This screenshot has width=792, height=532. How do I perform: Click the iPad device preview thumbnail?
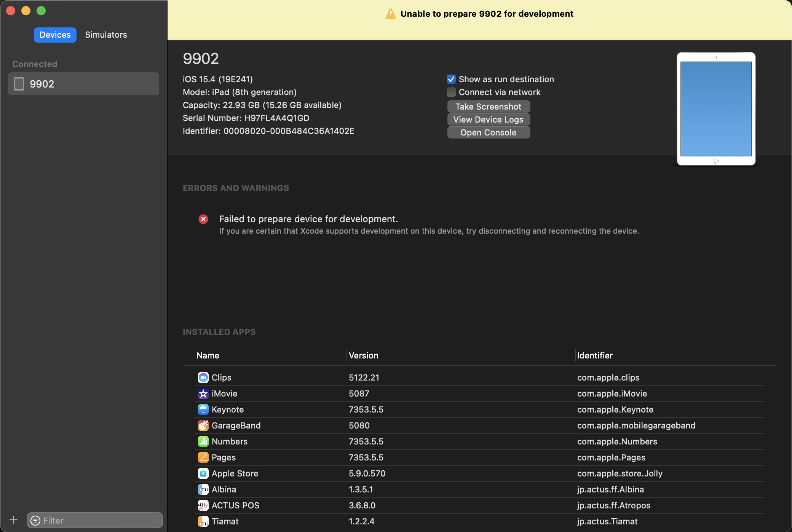coord(716,109)
